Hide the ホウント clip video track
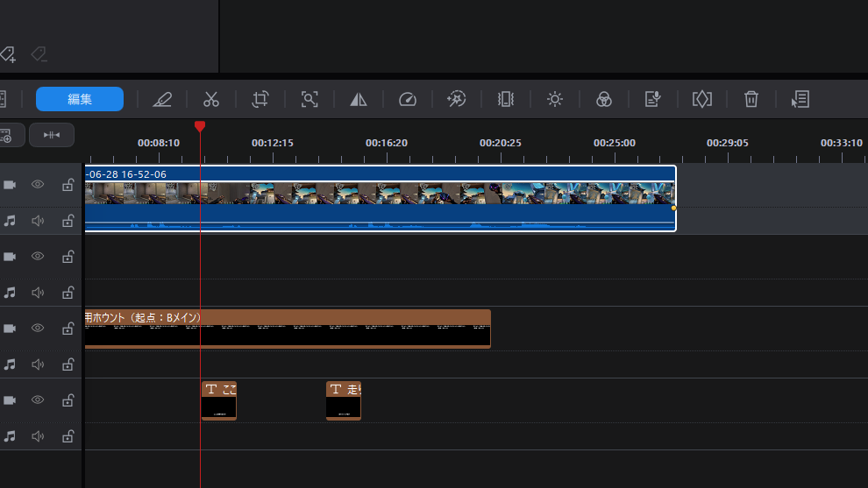Screen dimensions: 868x488 (38, 328)
